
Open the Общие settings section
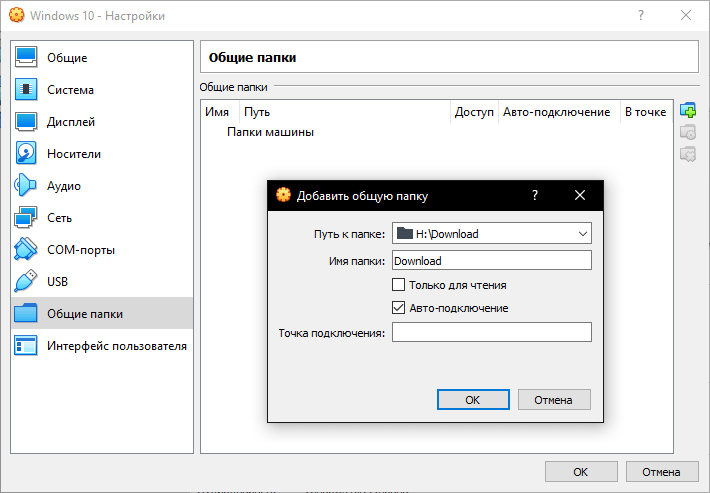(102, 57)
